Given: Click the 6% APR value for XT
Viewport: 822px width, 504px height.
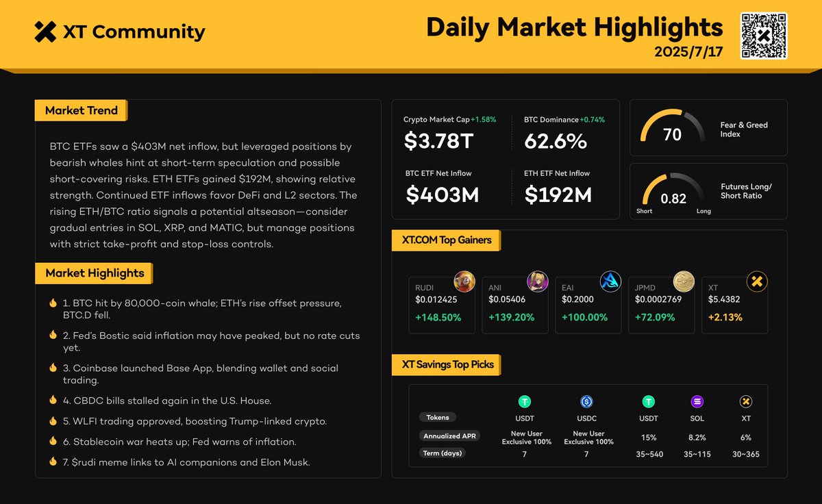Looking at the screenshot, I should (x=746, y=437).
